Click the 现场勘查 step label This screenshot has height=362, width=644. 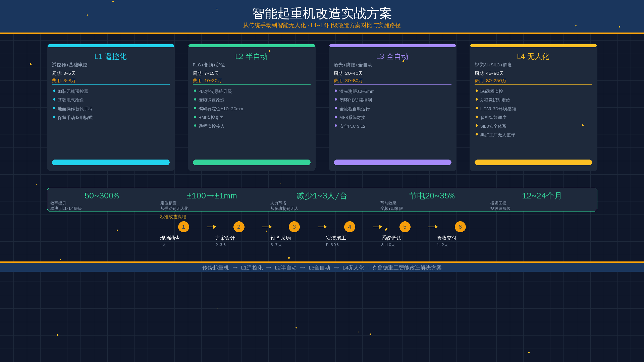click(x=170, y=238)
